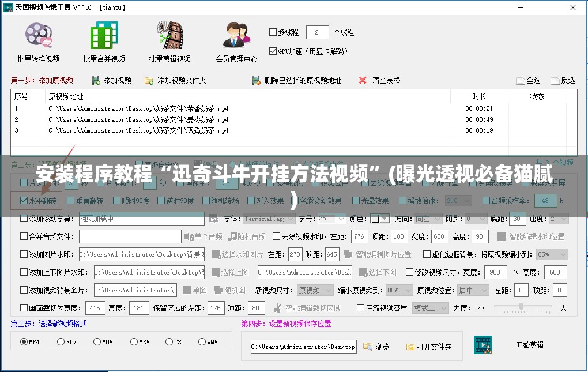The image size is (588, 372).
Task: Click 添加视频文件夹 folder icon
Action: [x=149, y=81]
